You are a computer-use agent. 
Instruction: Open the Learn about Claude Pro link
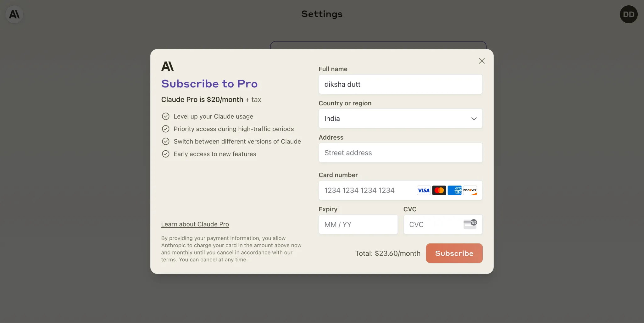pyautogui.click(x=195, y=224)
